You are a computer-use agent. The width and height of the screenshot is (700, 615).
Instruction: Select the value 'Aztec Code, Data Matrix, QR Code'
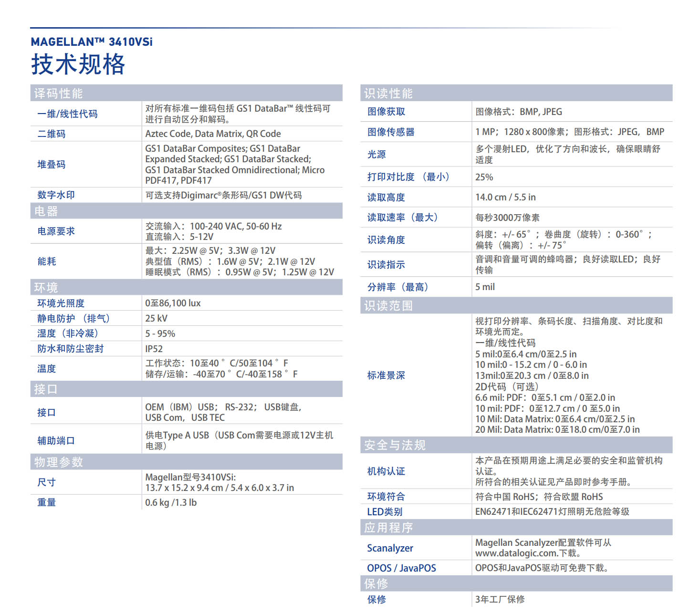213,134
